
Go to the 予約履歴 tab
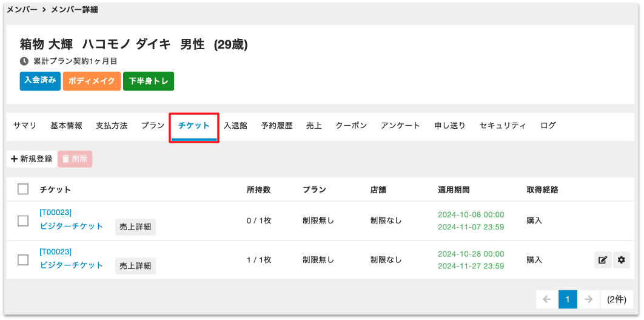click(x=277, y=126)
